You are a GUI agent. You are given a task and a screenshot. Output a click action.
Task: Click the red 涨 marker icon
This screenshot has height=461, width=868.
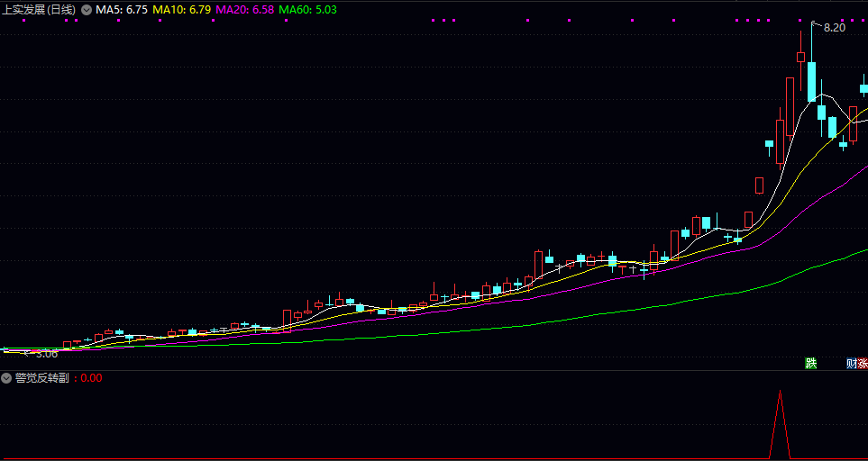click(863, 364)
